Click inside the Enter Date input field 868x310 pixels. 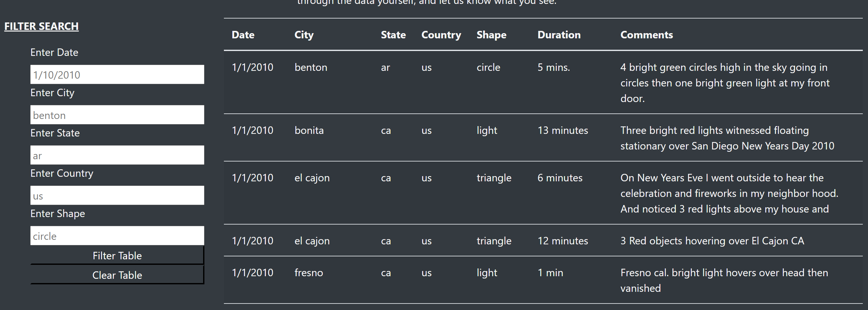pyautogui.click(x=117, y=74)
